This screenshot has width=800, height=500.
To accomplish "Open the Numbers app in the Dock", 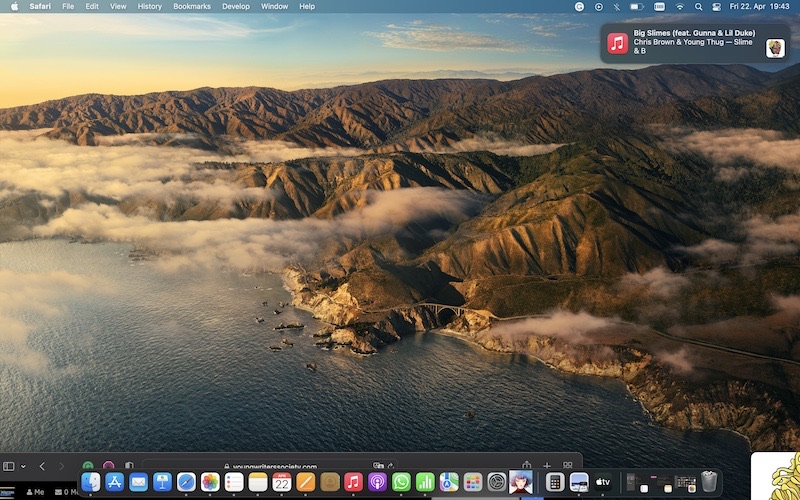I will (425, 482).
